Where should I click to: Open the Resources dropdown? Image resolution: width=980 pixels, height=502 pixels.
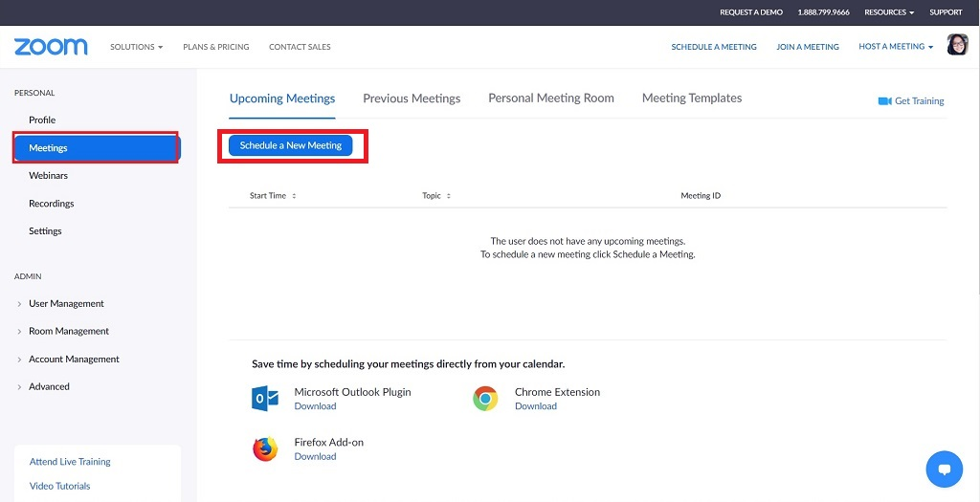tap(889, 12)
